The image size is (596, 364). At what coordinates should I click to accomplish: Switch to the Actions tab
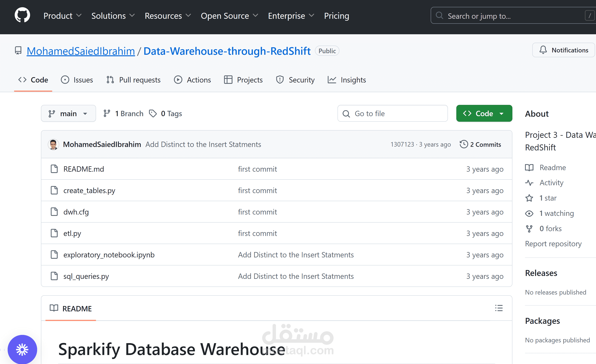pyautogui.click(x=192, y=80)
